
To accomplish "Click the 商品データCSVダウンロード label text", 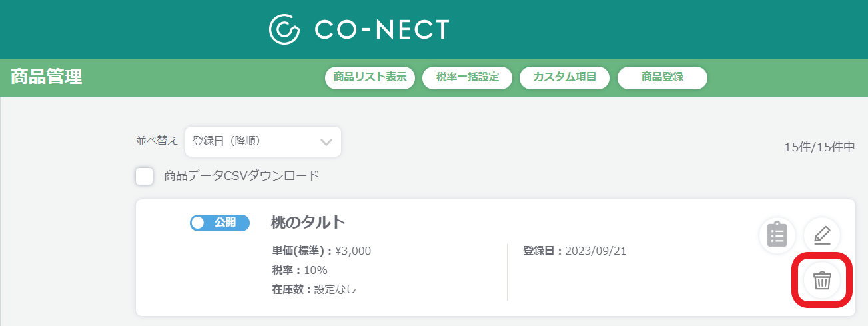I will coord(242,176).
